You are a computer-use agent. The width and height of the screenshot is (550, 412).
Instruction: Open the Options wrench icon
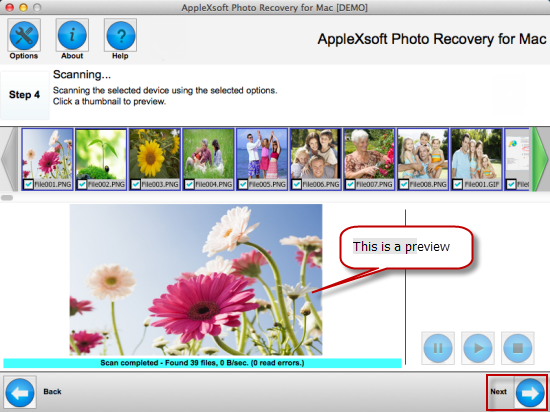pos(24,35)
